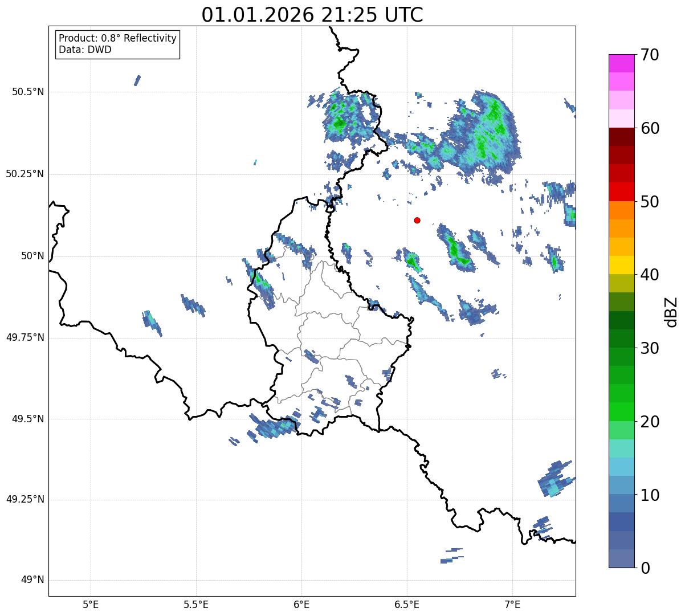Click the colorbar tick label 10
The width and height of the screenshot is (685, 616).
click(650, 495)
